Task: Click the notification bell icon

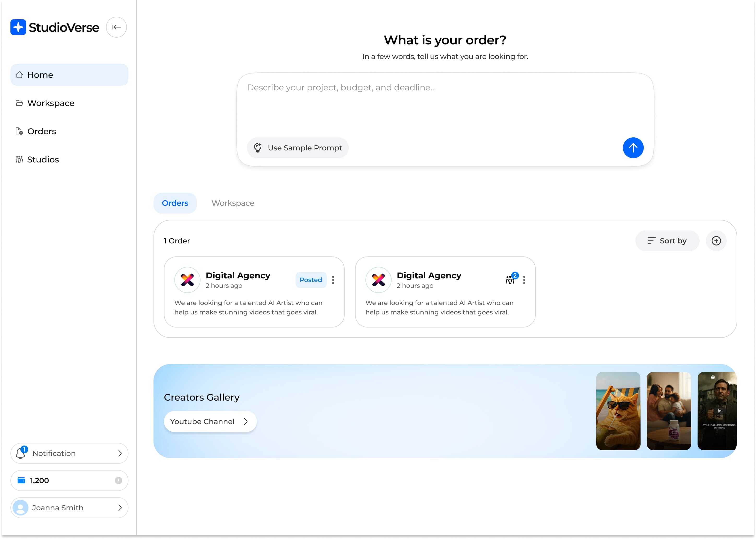Action: [x=21, y=453]
